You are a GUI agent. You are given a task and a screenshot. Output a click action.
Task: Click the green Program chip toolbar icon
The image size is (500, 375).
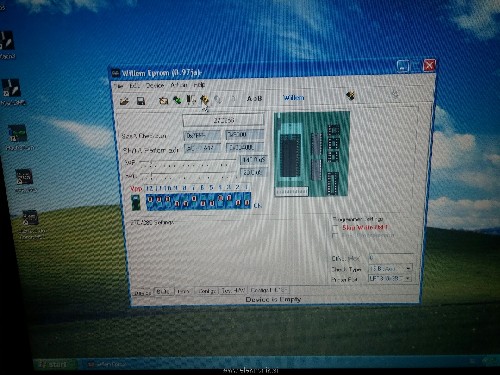[x=177, y=100]
